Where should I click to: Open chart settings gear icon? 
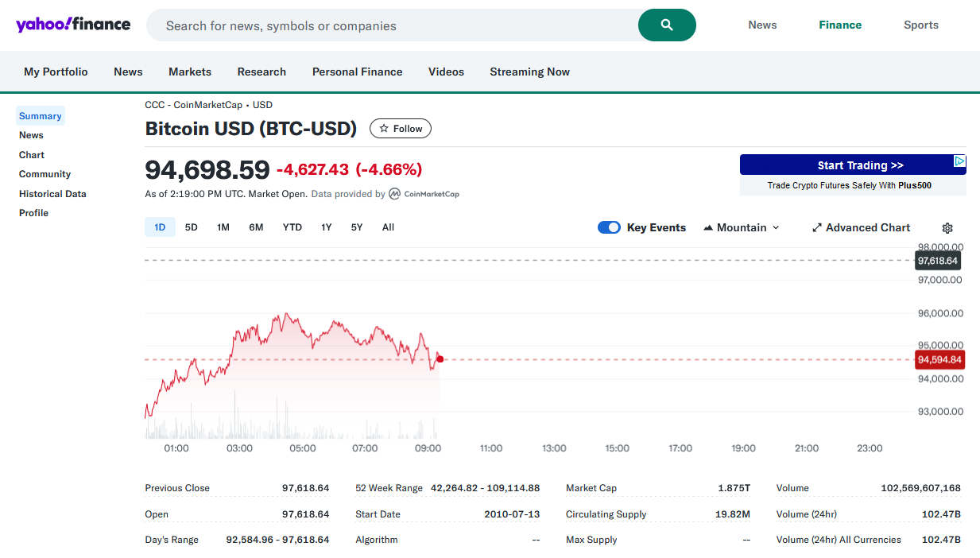pyautogui.click(x=947, y=228)
